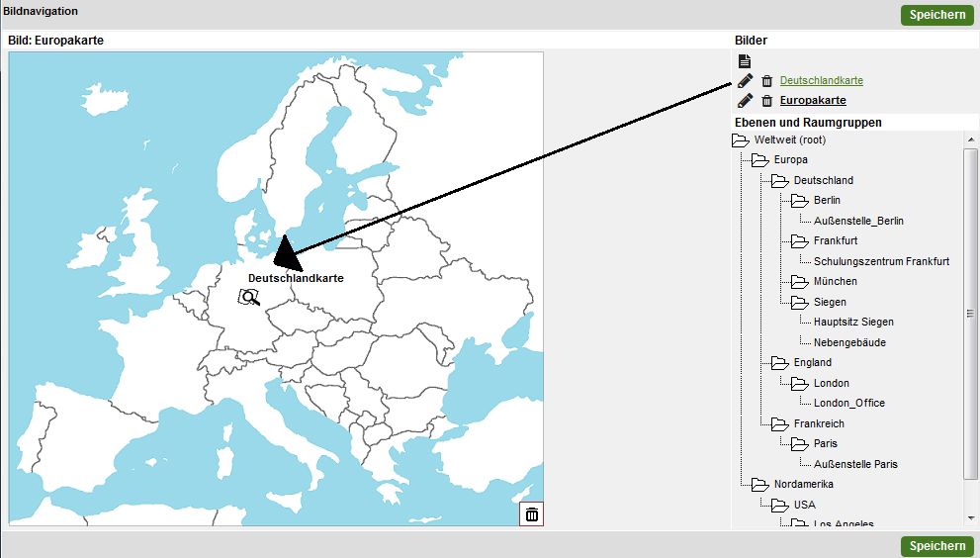Collapse the Frankfurt folder icon
This screenshot has width=980, height=558.
tap(800, 241)
